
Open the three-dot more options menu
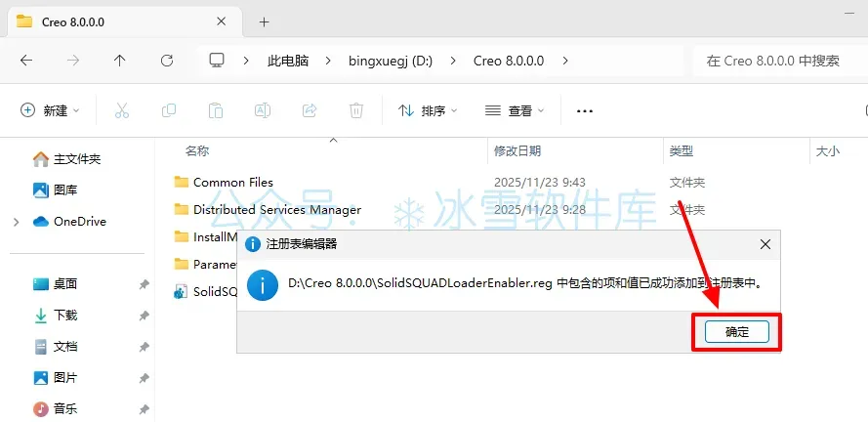click(x=585, y=110)
